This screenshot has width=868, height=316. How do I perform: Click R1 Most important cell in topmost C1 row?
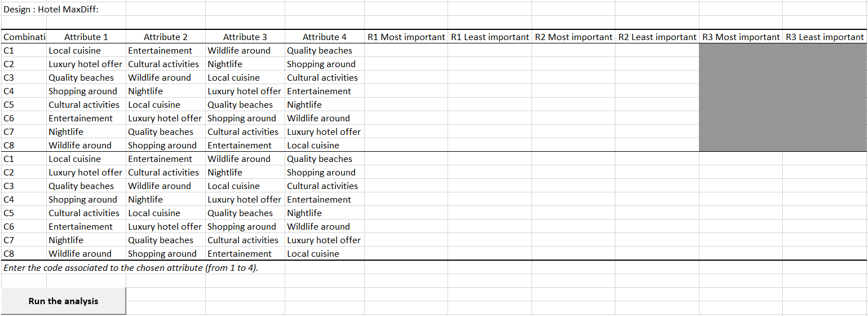click(x=406, y=51)
